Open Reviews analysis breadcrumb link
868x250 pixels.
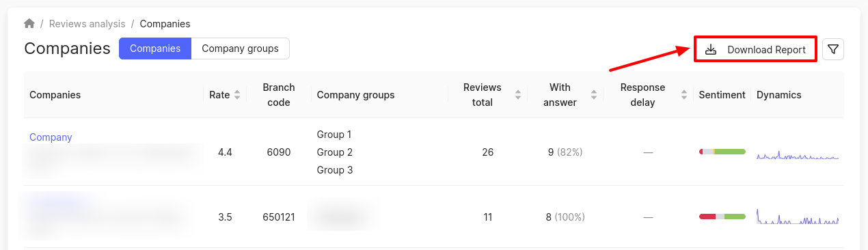87,24
